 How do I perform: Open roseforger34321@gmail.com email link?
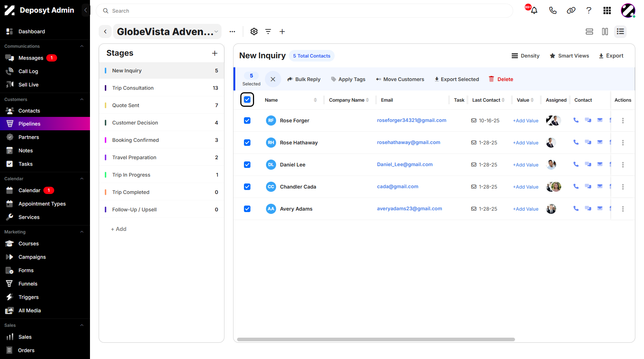(x=412, y=120)
